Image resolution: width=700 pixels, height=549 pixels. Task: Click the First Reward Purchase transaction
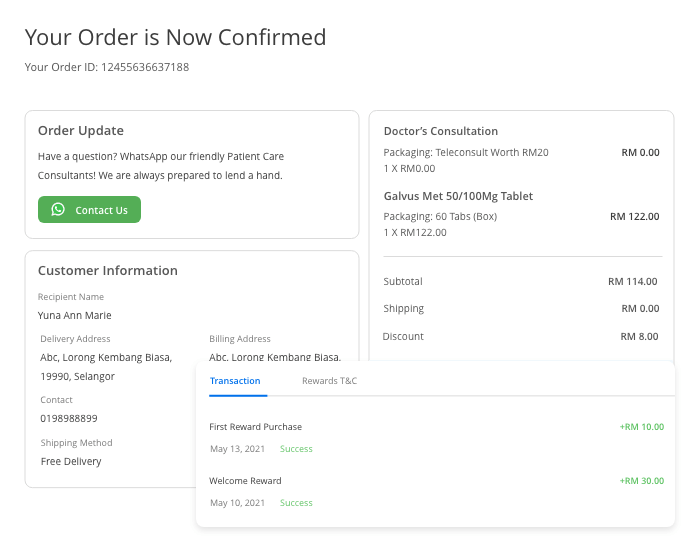pyautogui.click(x=255, y=427)
